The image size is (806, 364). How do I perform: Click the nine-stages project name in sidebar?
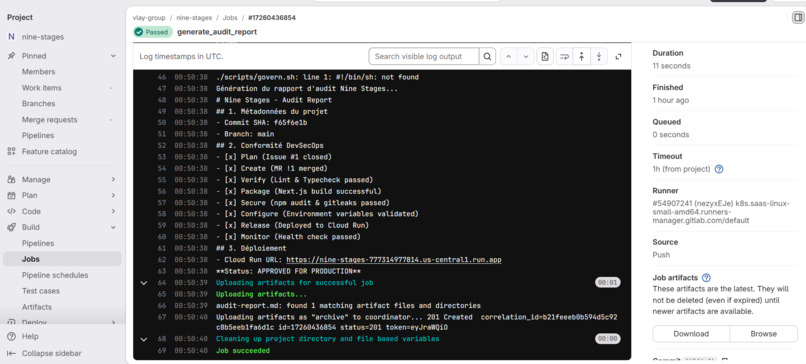(x=43, y=37)
